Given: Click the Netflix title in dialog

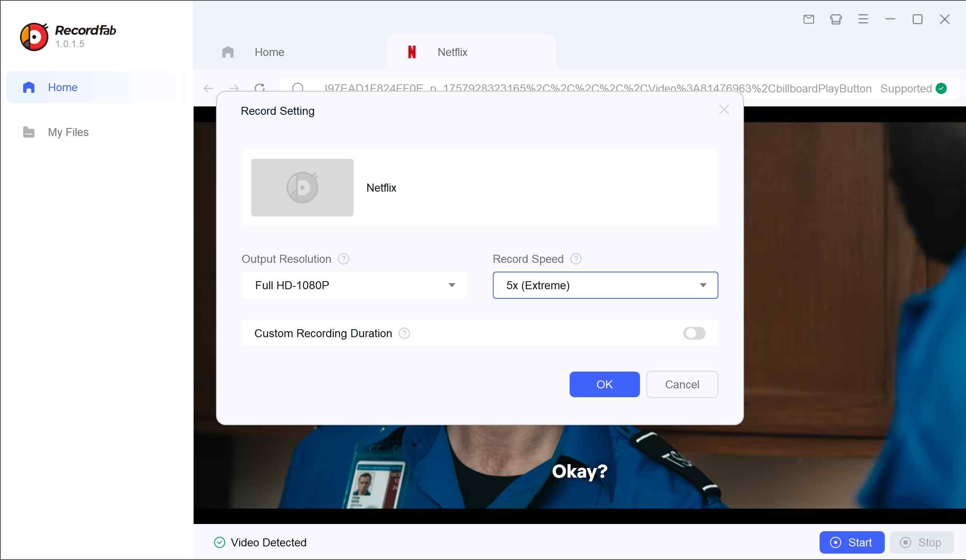Looking at the screenshot, I should pyautogui.click(x=381, y=188).
